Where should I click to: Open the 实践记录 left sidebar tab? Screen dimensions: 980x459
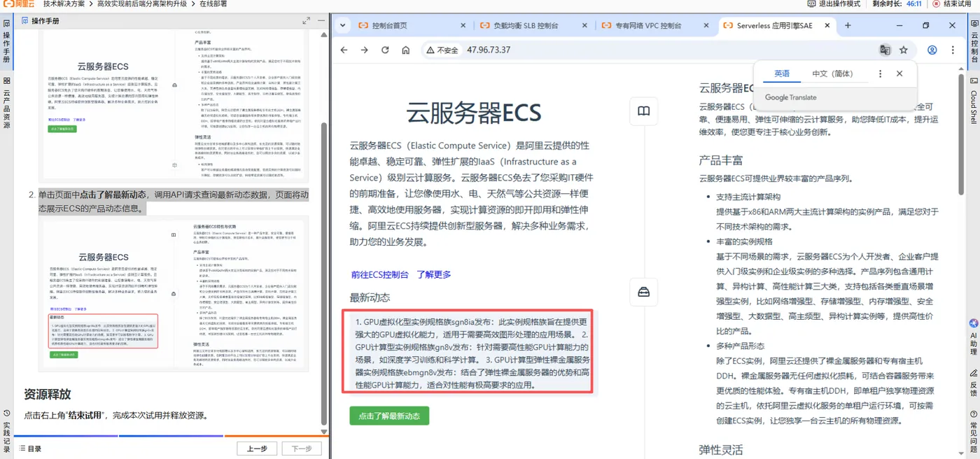[6, 432]
